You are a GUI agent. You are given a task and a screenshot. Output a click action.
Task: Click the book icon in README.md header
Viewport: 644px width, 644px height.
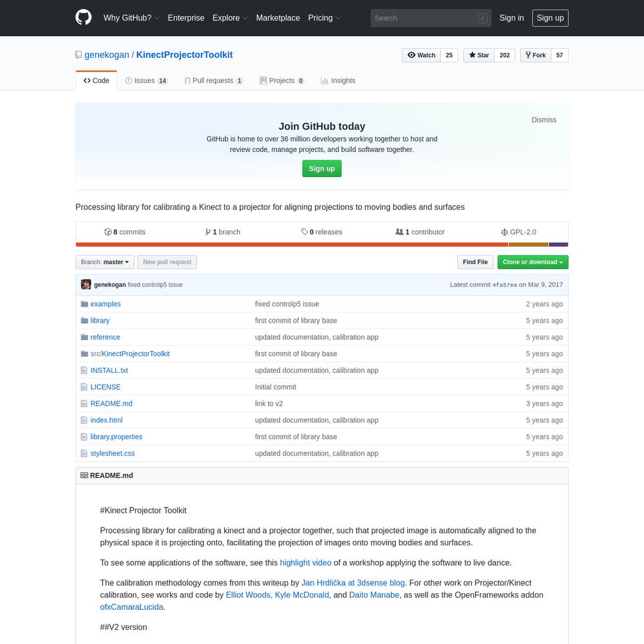click(x=84, y=475)
